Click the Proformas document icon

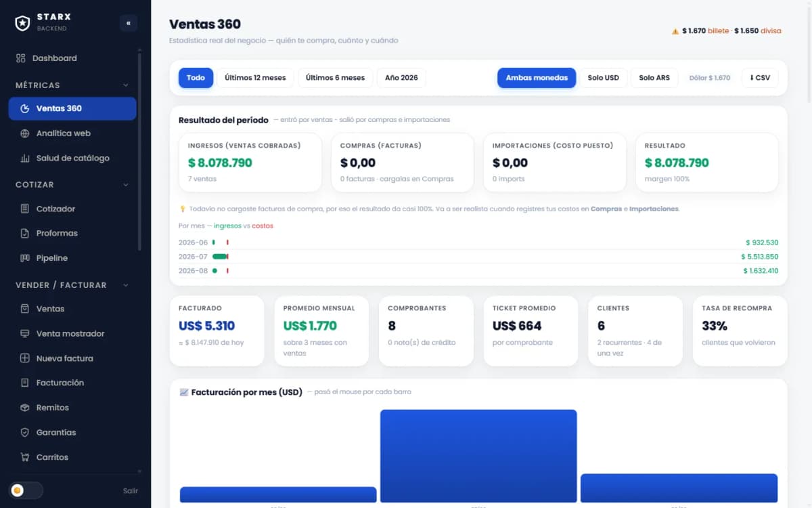[25, 233]
